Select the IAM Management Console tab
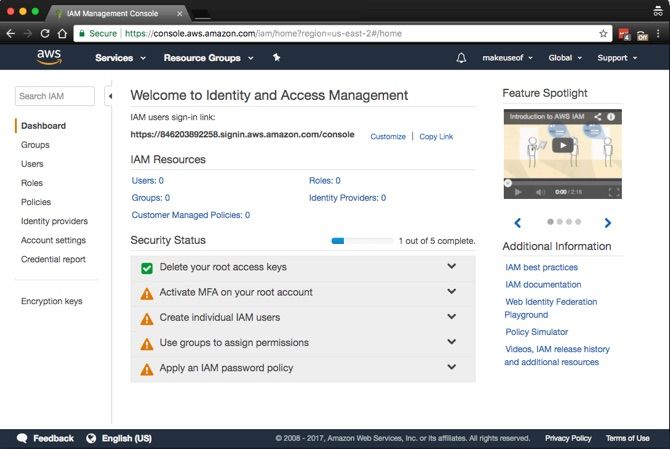 pos(119,13)
